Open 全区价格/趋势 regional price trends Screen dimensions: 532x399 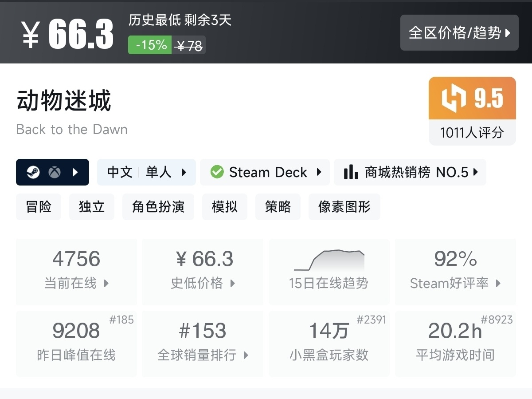(x=459, y=32)
